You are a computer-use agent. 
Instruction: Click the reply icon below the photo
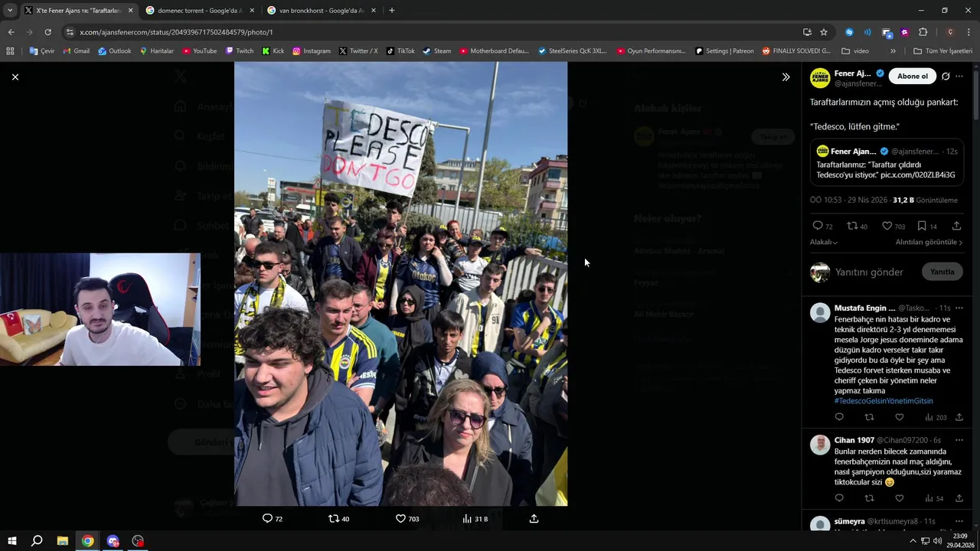(267, 519)
